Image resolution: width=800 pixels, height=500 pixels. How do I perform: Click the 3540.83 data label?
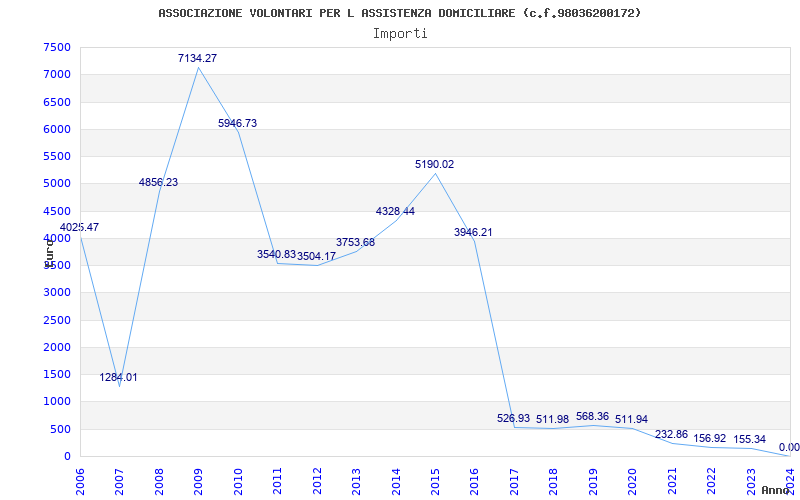pyautogui.click(x=277, y=254)
